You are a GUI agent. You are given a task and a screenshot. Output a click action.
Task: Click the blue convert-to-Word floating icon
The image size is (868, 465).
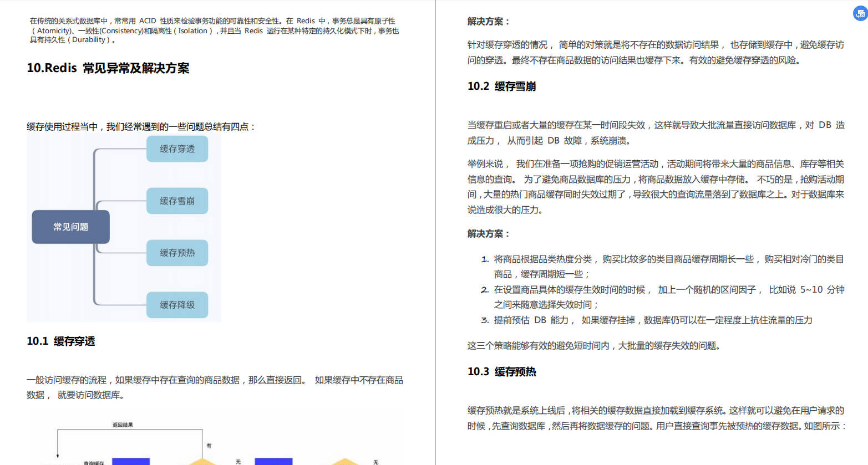[860, 13]
